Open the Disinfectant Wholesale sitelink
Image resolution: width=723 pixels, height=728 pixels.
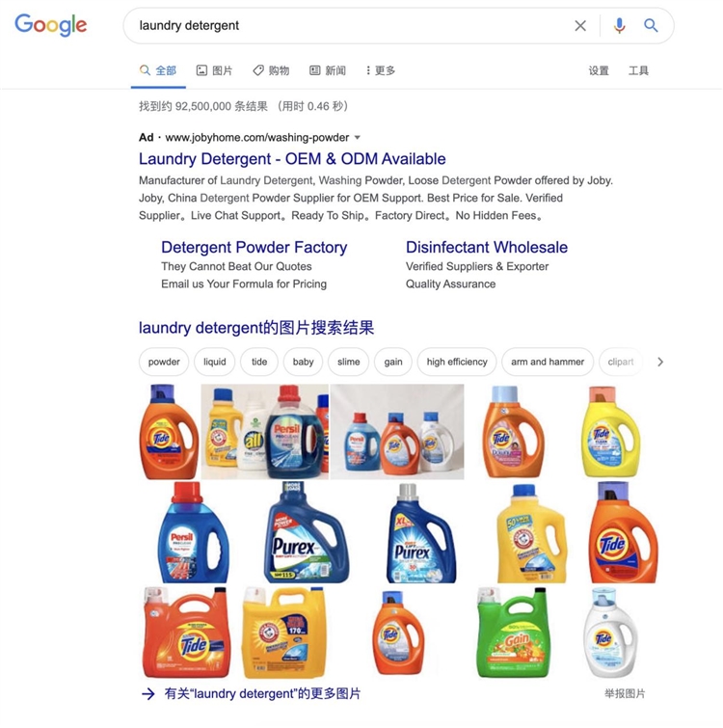(486, 247)
